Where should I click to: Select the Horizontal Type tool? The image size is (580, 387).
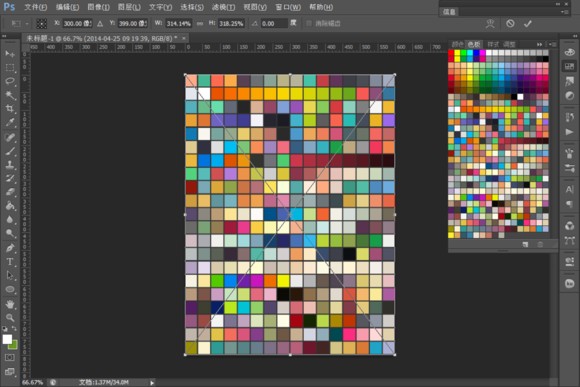click(10, 262)
